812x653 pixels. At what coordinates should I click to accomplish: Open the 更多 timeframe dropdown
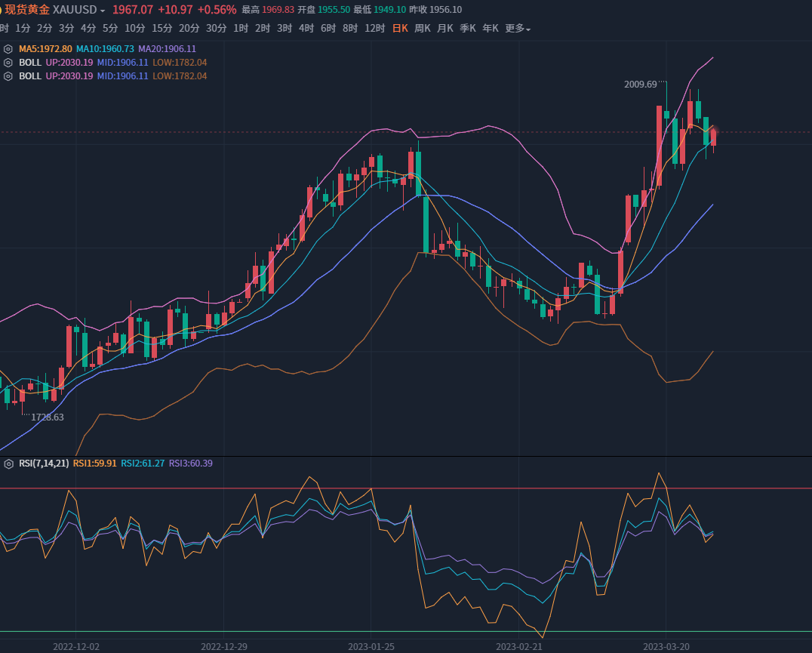click(518, 29)
